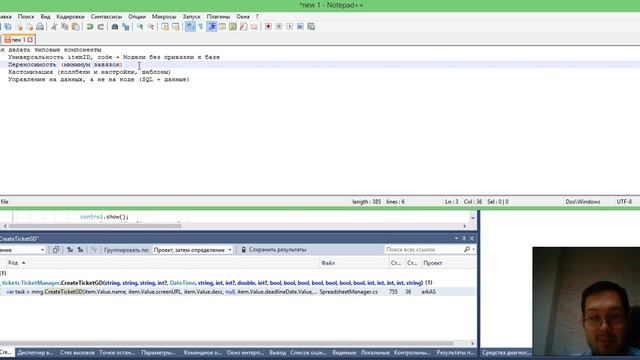
Task: Open the Опции menu
Action: click(137, 17)
